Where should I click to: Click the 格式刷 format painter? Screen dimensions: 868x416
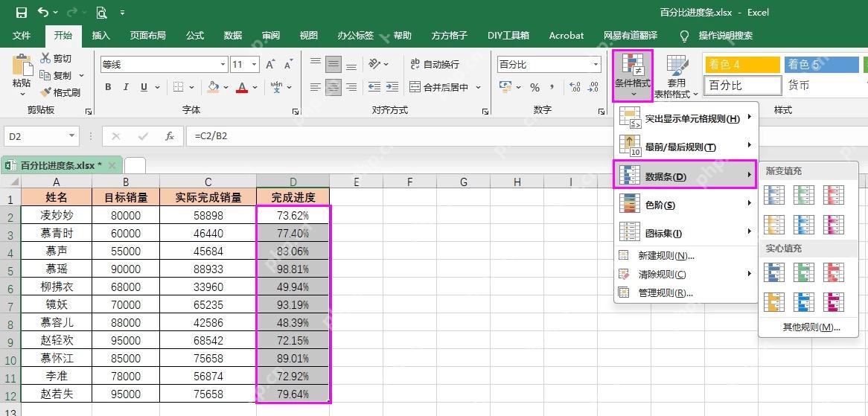click(x=60, y=92)
